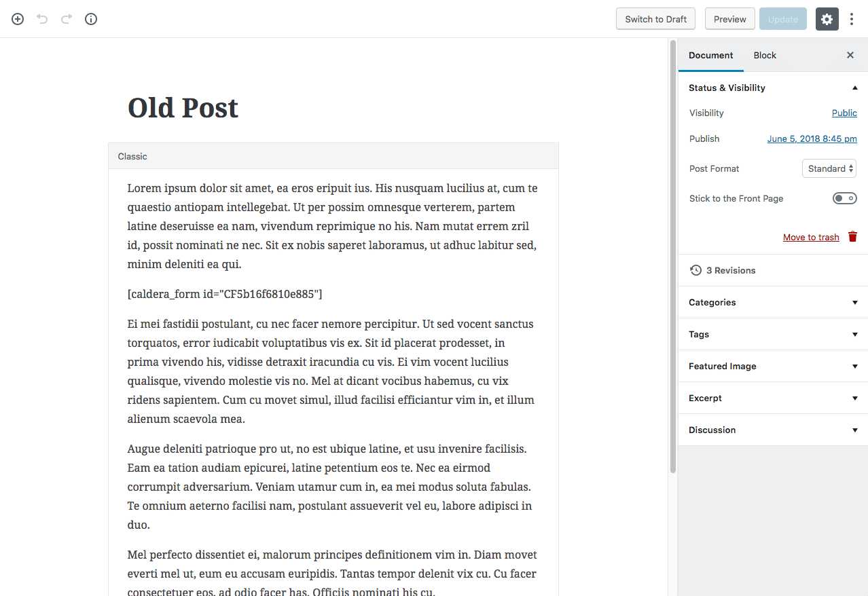Collapse the Status & Visibility panel

(x=773, y=88)
